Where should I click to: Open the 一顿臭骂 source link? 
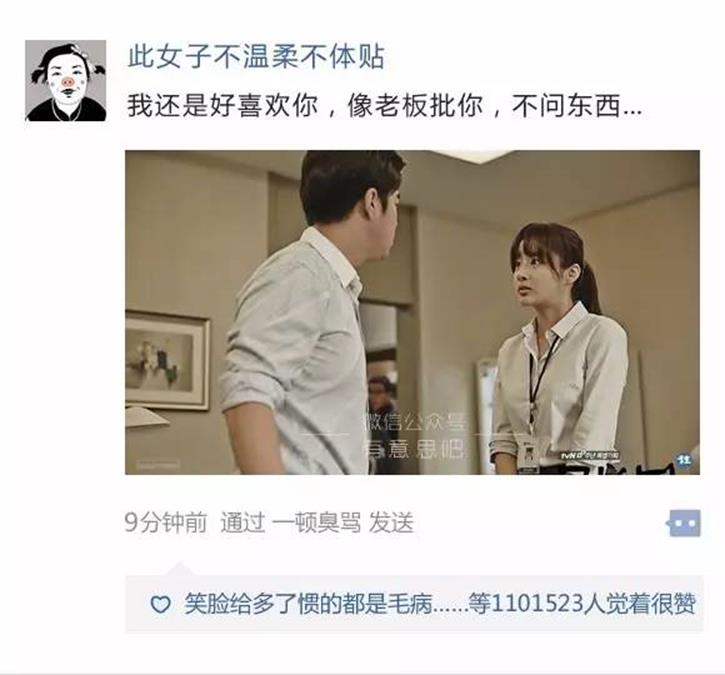[x=316, y=523]
